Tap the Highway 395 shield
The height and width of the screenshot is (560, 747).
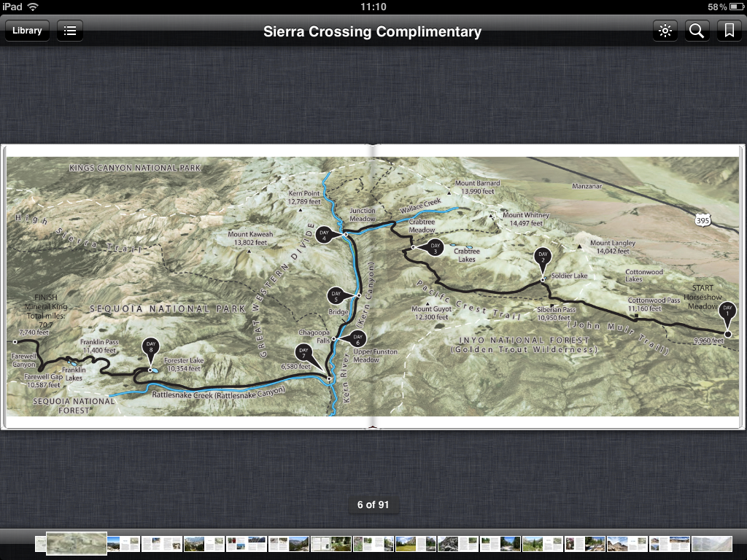(x=703, y=220)
